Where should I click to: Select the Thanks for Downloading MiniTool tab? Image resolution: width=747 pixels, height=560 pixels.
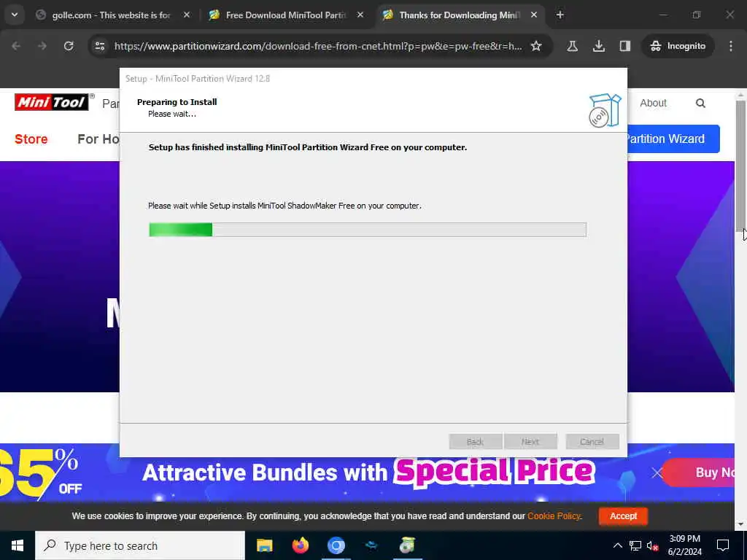pyautogui.click(x=460, y=15)
